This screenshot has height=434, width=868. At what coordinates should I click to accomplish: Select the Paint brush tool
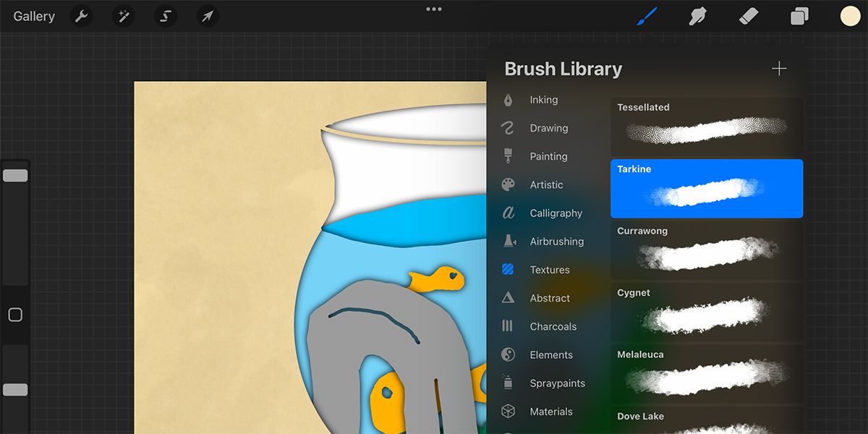pos(646,16)
